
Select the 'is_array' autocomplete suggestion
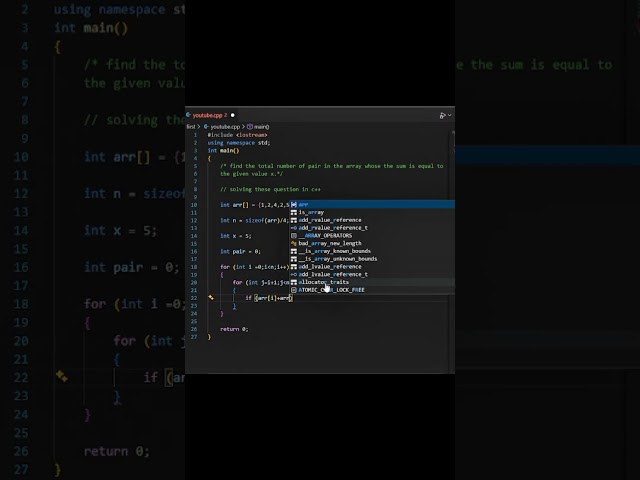pos(372,212)
